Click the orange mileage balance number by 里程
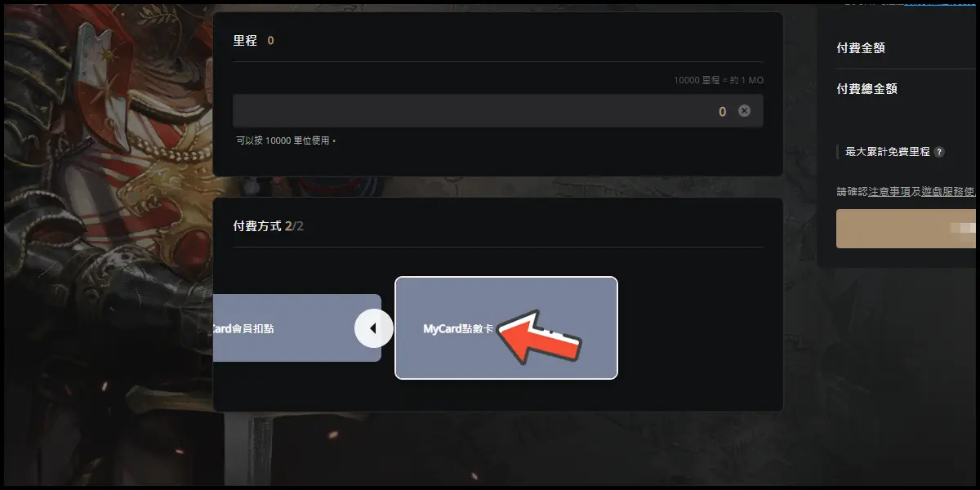 tap(270, 40)
